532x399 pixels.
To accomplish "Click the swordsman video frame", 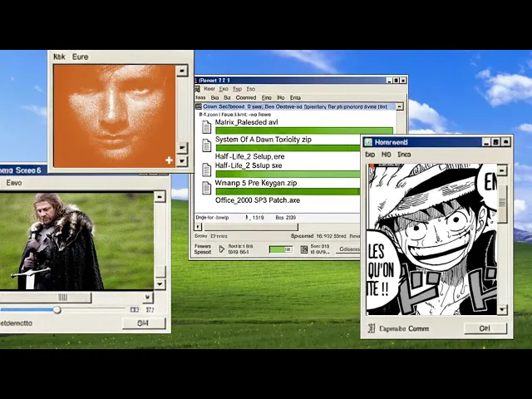I will click(x=76, y=241).
